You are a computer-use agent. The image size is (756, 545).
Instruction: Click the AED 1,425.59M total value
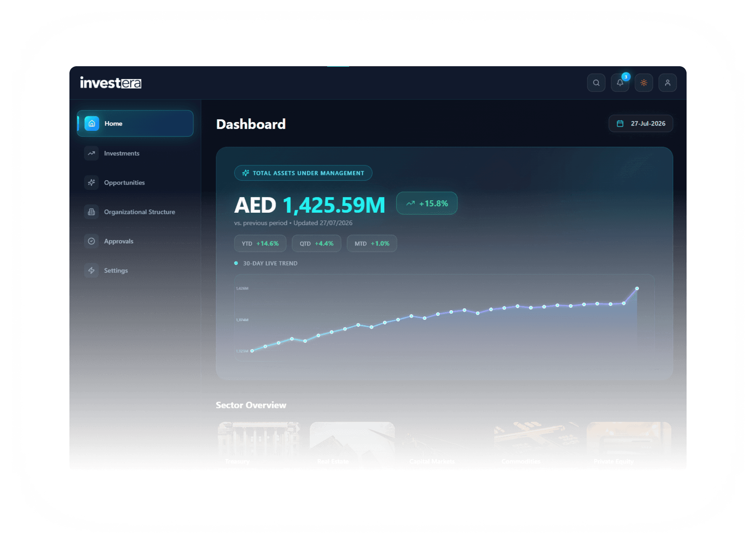[x=309, y=205]
